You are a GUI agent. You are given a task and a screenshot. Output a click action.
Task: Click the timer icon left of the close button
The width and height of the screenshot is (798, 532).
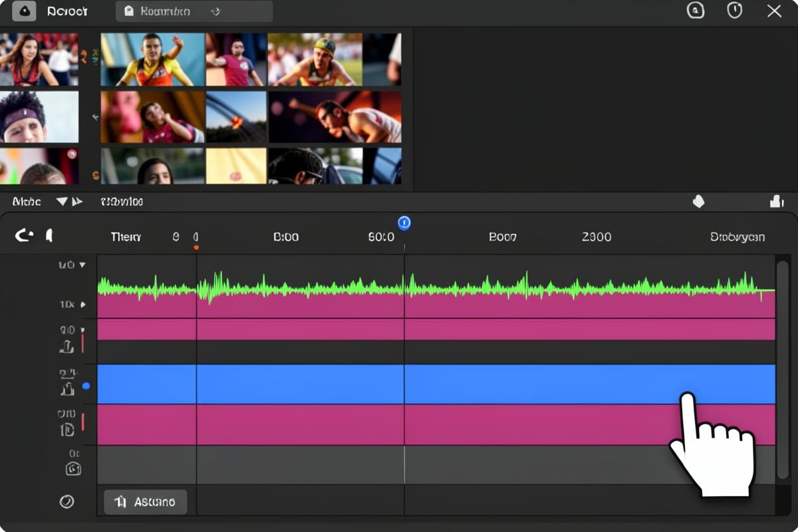pos(735,11)
